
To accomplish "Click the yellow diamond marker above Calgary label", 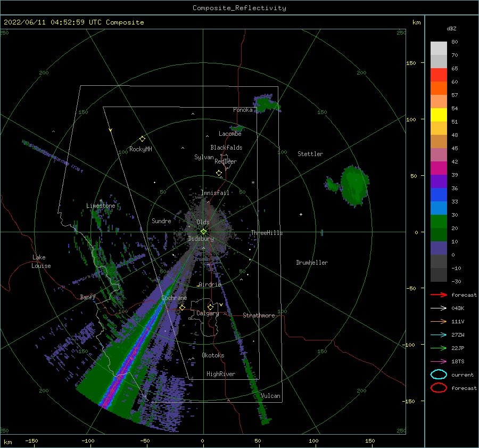I will (x=210, y=307).
